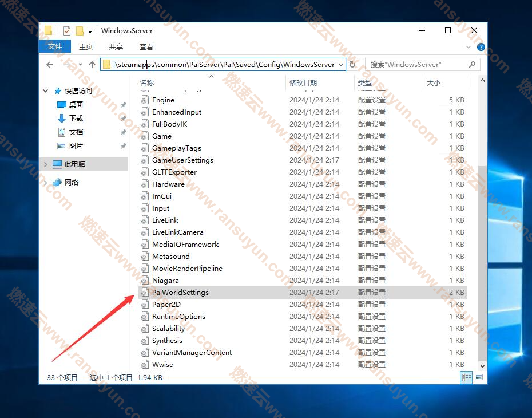Viewport: 532px width, 418px height.
Task: Unpin 图片 using its pin icon
Action: click(x=123, y=147)
